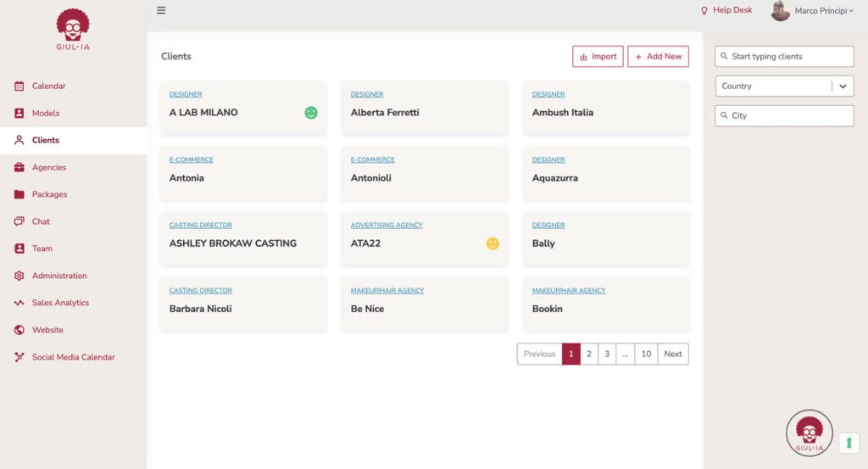Viewport: 868px width, 469px height.
Task: Click the Import button
Action: 598,57
